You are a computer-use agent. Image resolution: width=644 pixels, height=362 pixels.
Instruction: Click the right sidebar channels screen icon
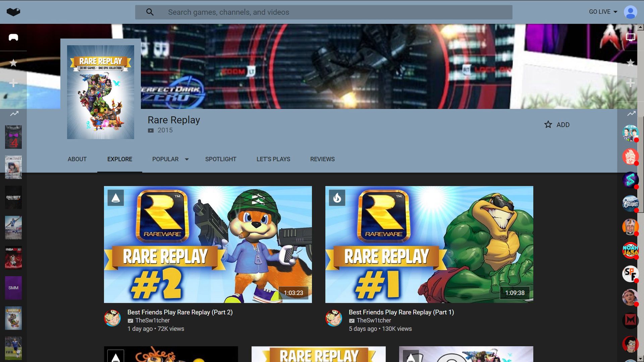point(631,37)
